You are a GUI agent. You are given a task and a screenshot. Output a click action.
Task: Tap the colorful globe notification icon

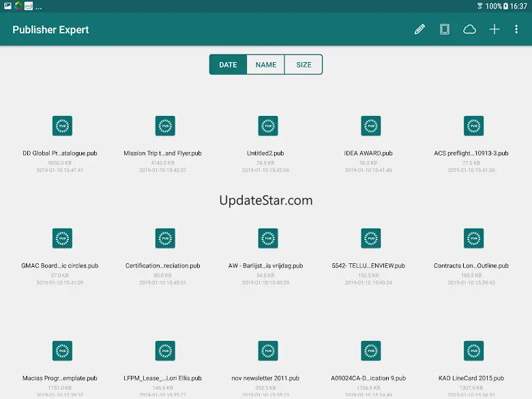pyautogui.click(x=18, y=5)
